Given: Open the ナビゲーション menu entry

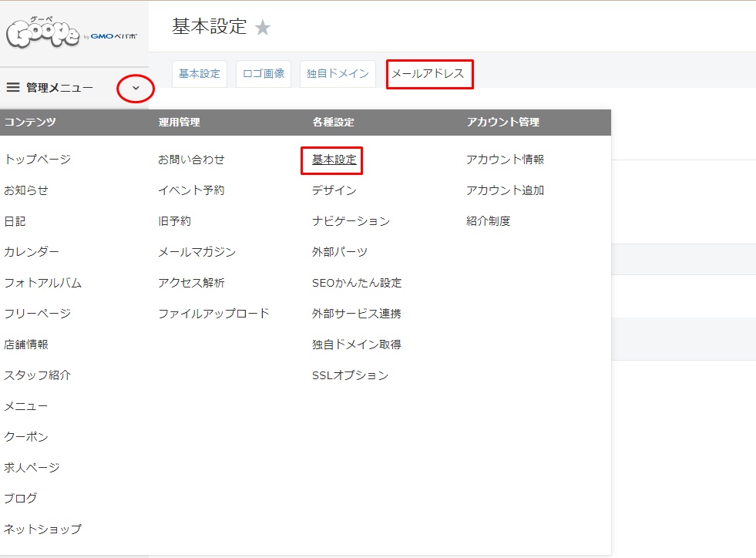Looking at the screenshot, I should (x=351, y=221).
